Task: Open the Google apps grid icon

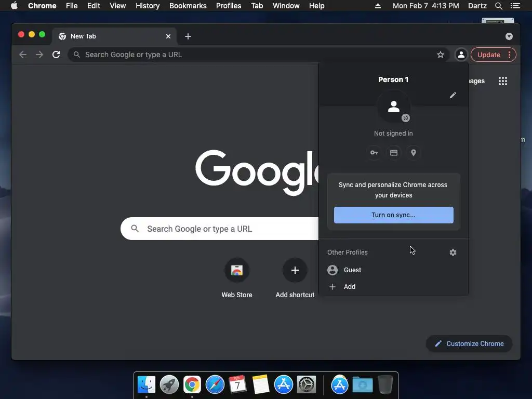Action: (503, 81)
